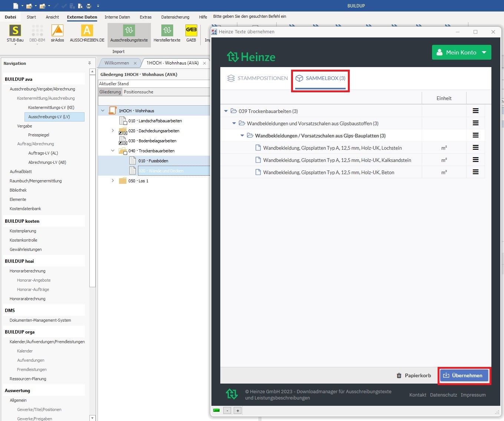Image resolution: width=504 pixels, height=421 pixels.
Task: Click the 1HOCH Wohnhaus project icon
Action: coord(113,110)
